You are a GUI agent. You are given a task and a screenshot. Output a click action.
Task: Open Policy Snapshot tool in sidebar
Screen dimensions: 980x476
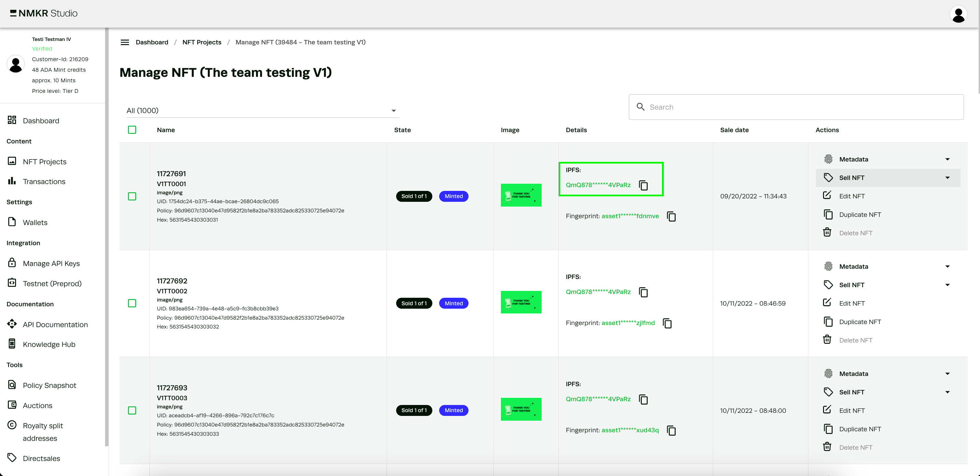click(49, 386)
